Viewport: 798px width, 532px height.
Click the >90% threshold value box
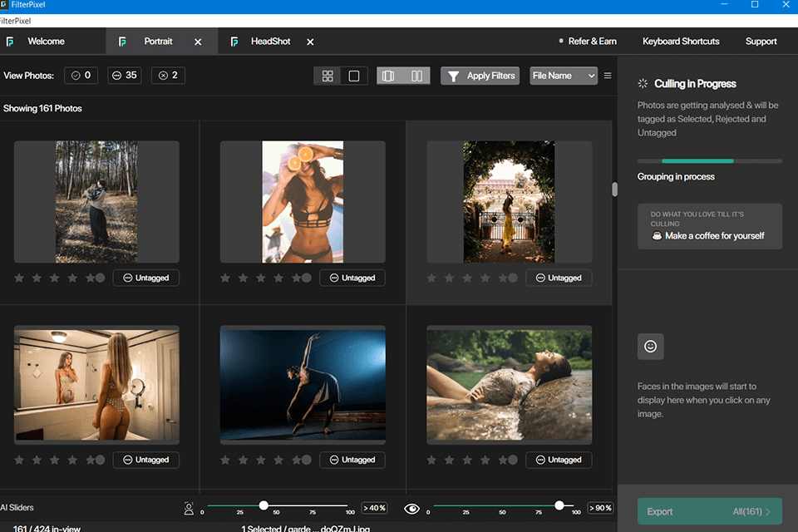point(600,508)
